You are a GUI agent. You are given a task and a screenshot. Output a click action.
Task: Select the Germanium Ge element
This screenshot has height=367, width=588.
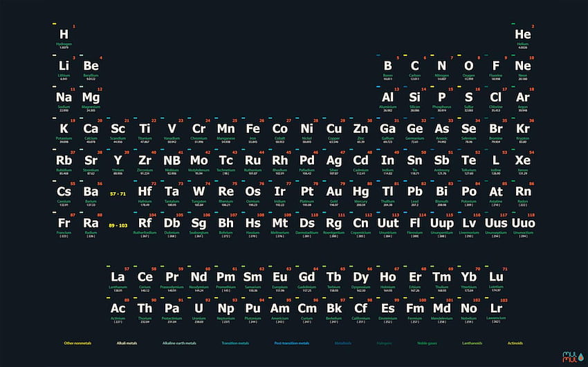click(x=415, y=131)
